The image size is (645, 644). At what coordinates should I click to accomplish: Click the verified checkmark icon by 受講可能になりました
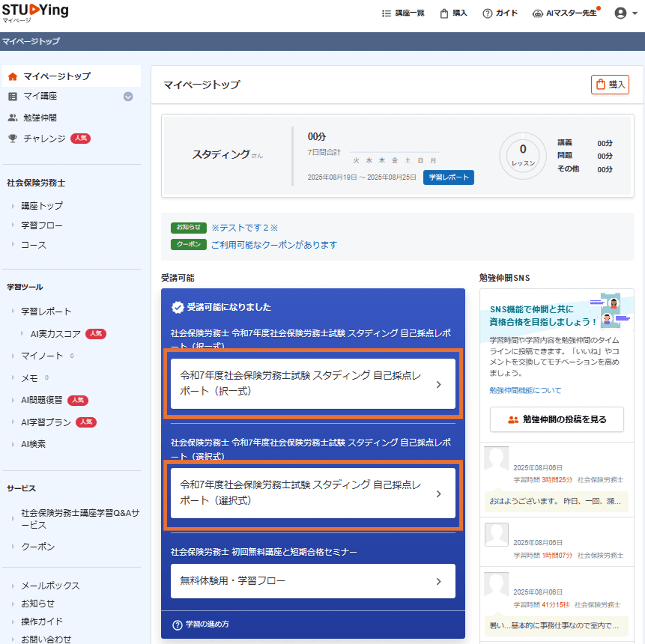tap(178, 307)
